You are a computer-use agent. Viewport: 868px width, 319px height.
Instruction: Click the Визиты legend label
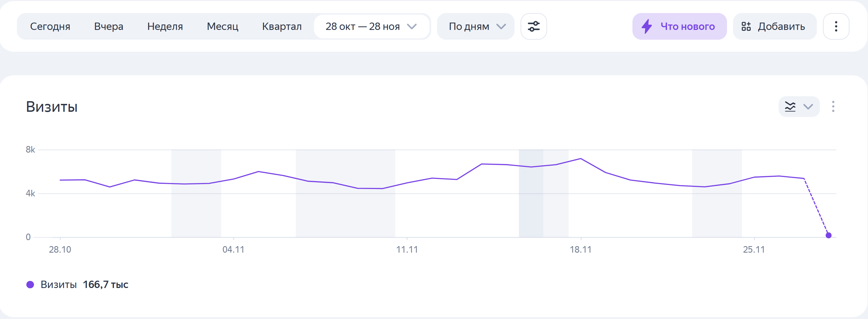[x=59, y=285]
